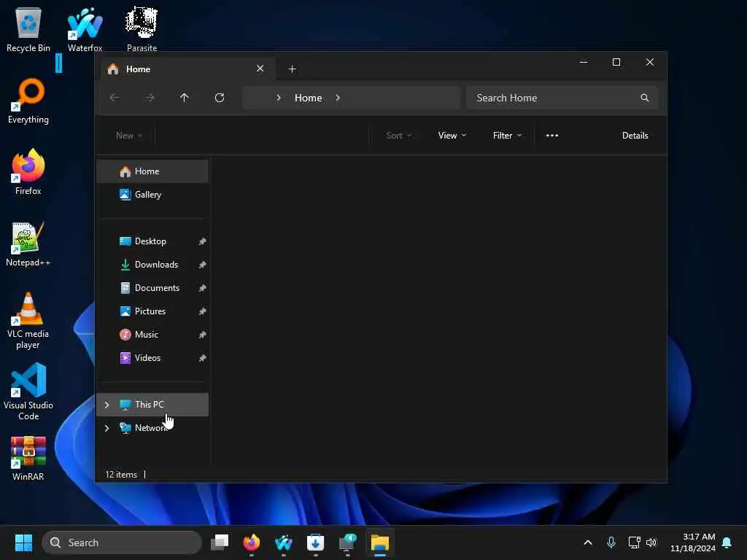Expand the Network tree node
747x560 pixels.
click(x=107, y=428)
